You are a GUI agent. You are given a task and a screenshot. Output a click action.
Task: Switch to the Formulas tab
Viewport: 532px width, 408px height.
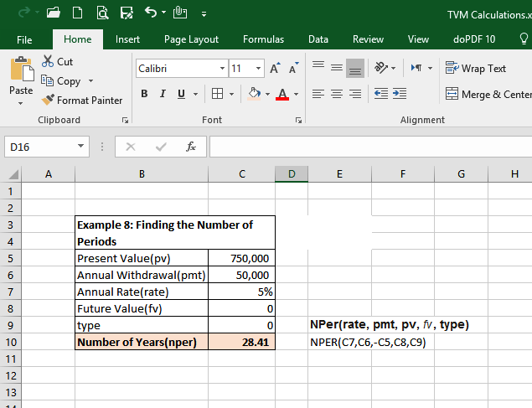[263, 39]
